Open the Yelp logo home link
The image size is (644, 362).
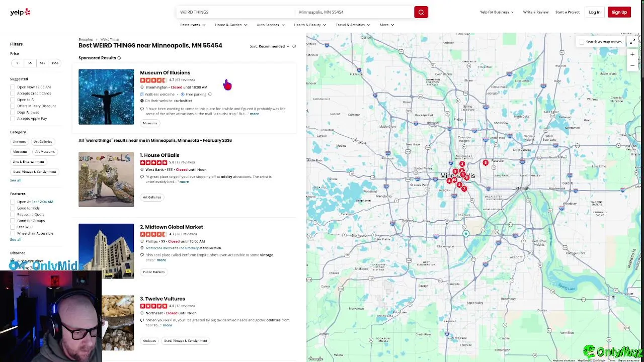20,12
